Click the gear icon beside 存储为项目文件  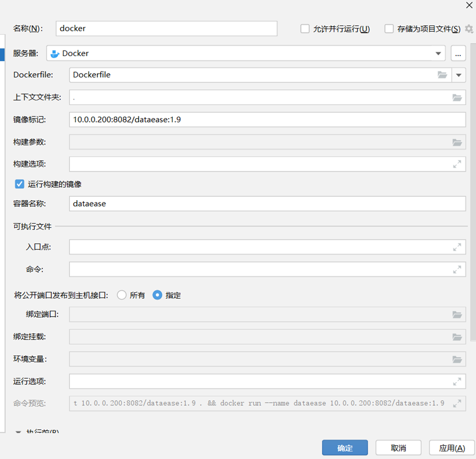coord(470,29)
